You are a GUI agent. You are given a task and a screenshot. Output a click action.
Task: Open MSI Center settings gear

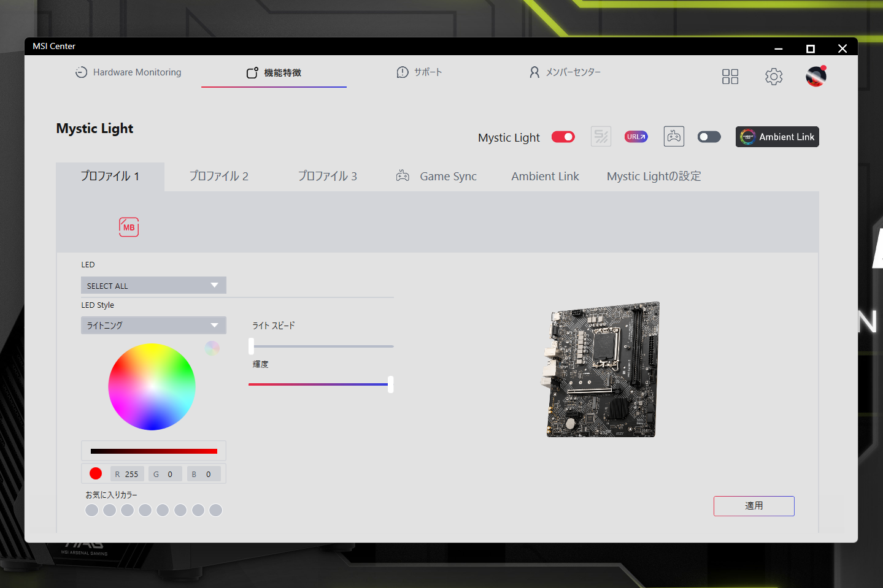click(773, 76)
